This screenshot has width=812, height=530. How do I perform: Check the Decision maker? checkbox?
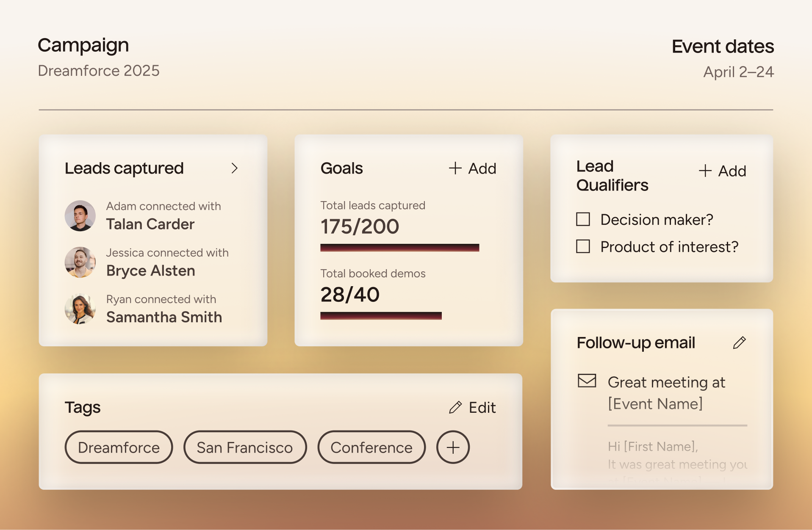tap(583, 219)
